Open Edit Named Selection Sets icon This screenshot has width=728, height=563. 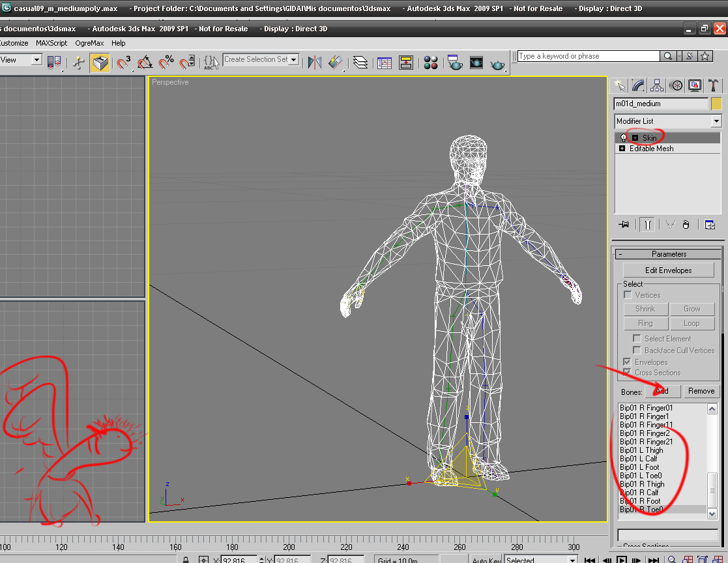[x=211, y=63]
